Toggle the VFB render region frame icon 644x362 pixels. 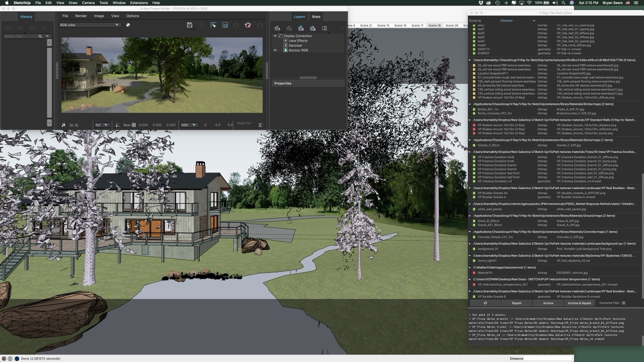[225, 25]
